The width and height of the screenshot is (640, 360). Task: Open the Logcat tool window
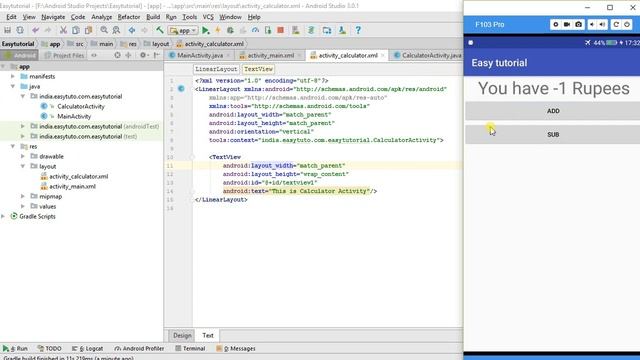coord(87,349)
